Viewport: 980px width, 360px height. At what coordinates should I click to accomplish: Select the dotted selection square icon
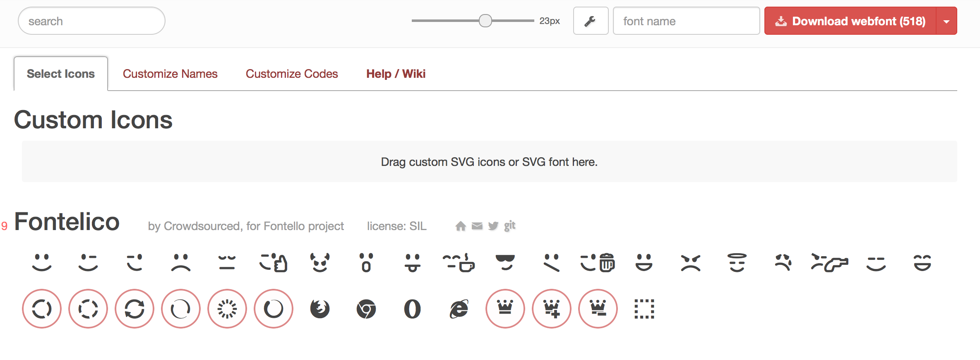click(644, 309)
